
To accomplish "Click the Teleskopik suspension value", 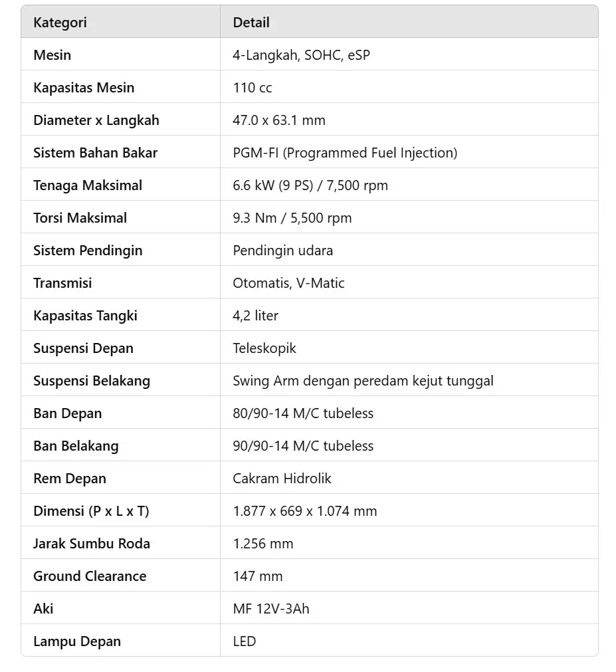I will click(x=264, y=348).
